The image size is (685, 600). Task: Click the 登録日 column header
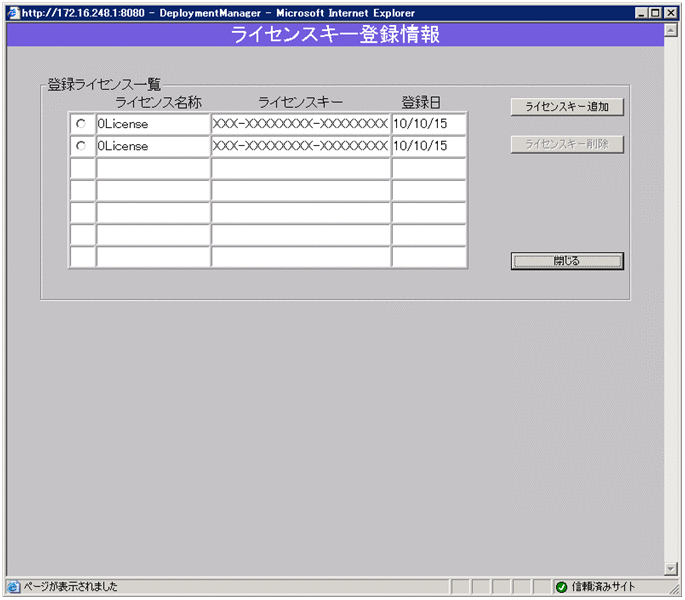coord(421,102)
